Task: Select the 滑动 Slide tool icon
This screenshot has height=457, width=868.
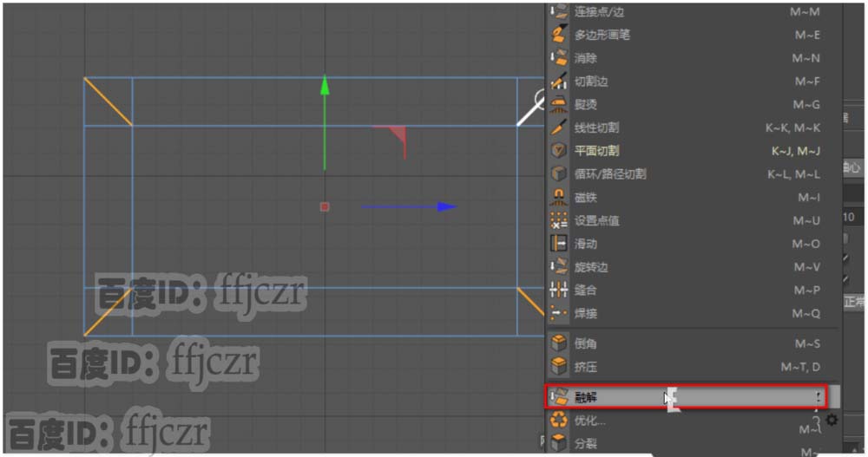Action: pos(558,244)
